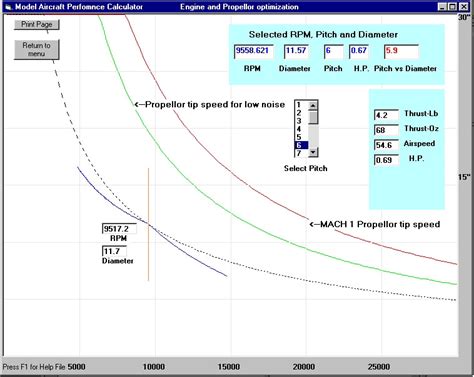The width and height of the screenshot is (474, 377).
Task: Select the graph RPM field showing 9517.2
Action: 119,229
